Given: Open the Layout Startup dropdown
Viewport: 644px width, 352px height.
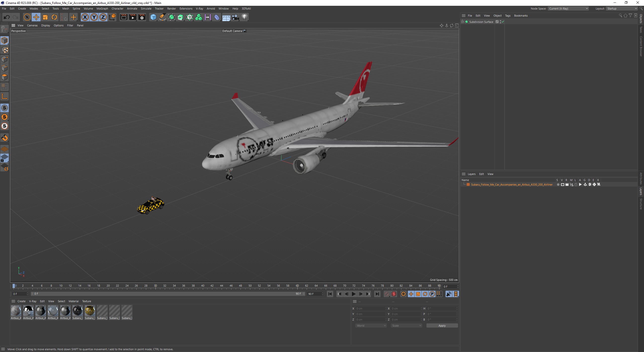Looking at the screenshot, I should point(621,9).
